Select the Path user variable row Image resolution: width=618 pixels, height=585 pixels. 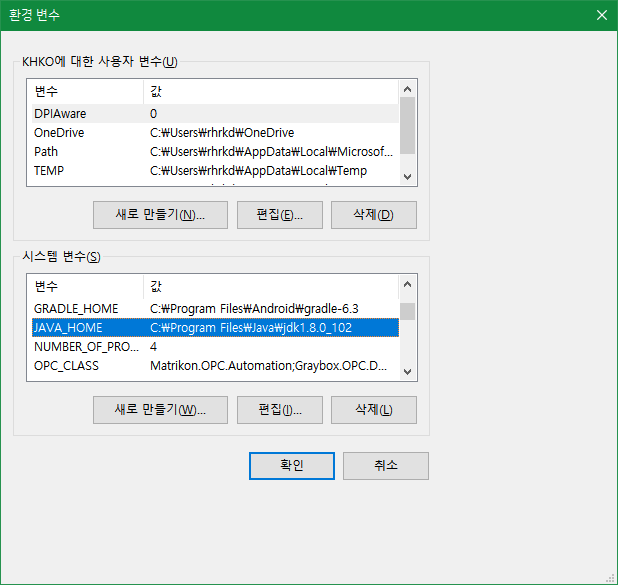pyautogui.click(x=215, y=151)
